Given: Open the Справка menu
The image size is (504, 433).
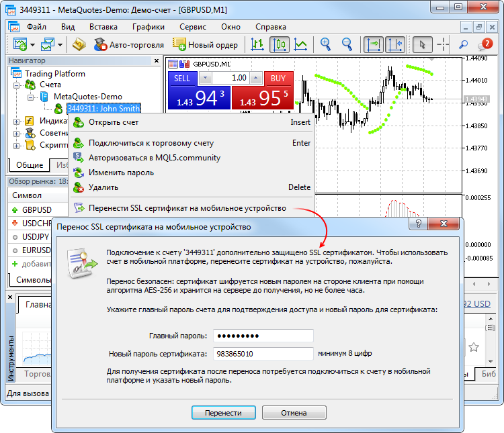Looking at the screenshot, I should [x=271, y=27].
